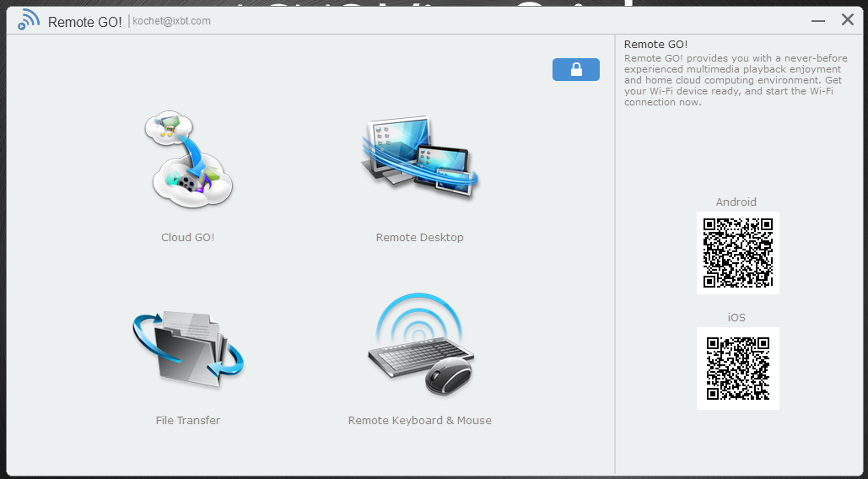The image size is (868, 479).
Task: Open the Cloud GO! cloud icon
Action: pos(188,159)
